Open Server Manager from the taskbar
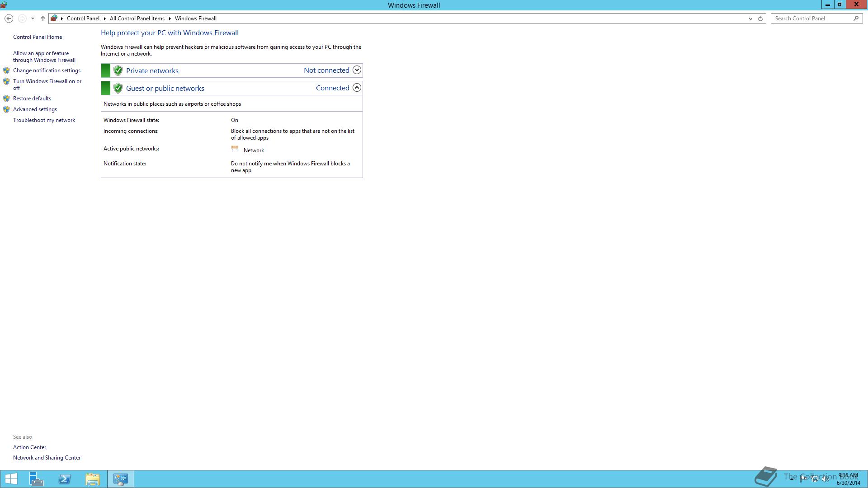The width and height of the screenshot is (868, 488). (x=37, y=479)
